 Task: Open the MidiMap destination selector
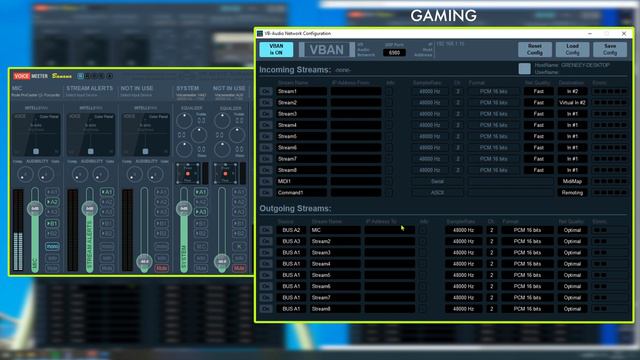pyautogui.click(x=572, y=181)
